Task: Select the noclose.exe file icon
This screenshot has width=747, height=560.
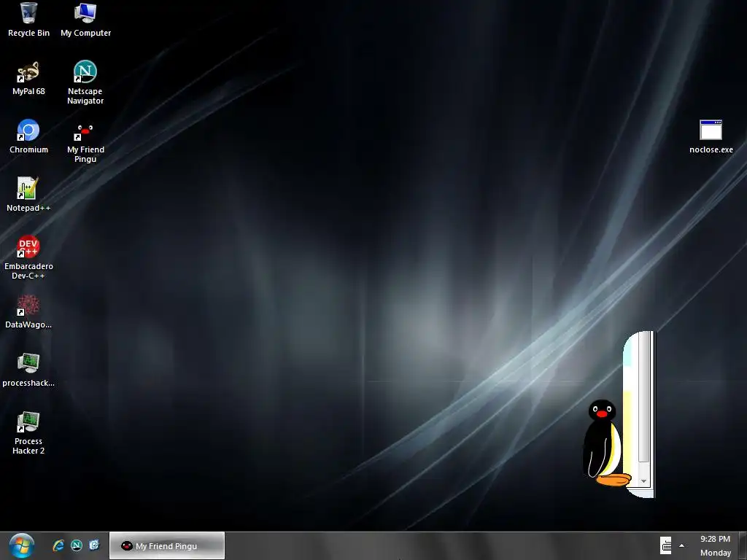Action: coord(711,136)
